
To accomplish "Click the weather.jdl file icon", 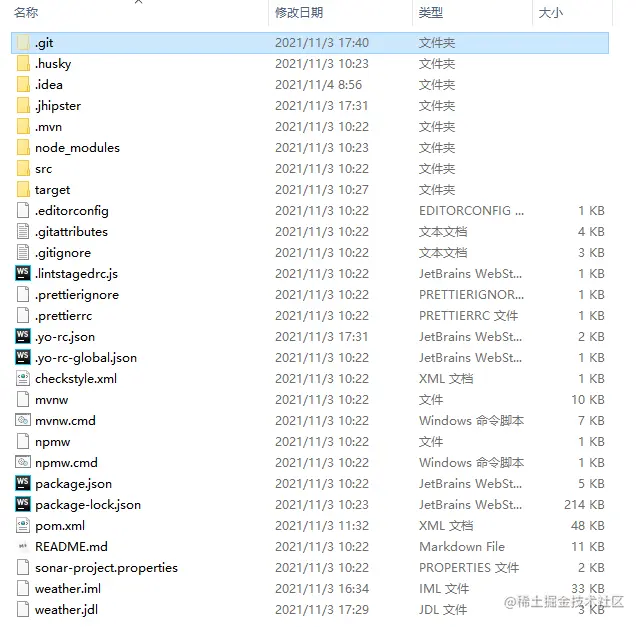I will point(23,609).
